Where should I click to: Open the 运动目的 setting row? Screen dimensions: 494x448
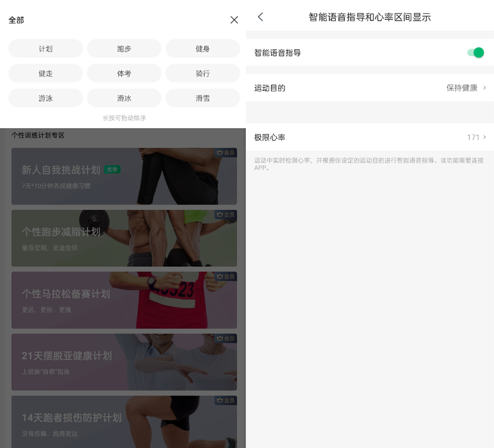point(370,88)
